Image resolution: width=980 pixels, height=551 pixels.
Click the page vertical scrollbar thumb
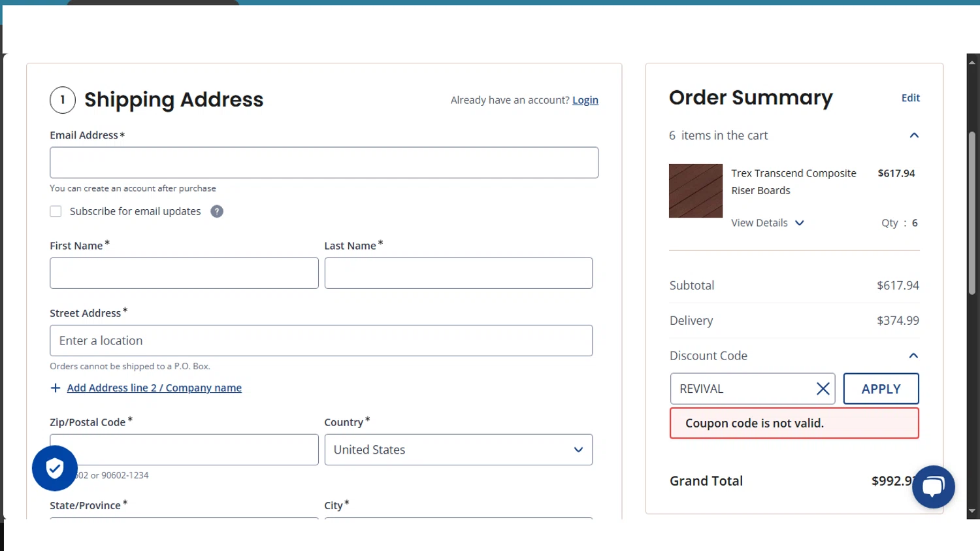click(972, 213)
